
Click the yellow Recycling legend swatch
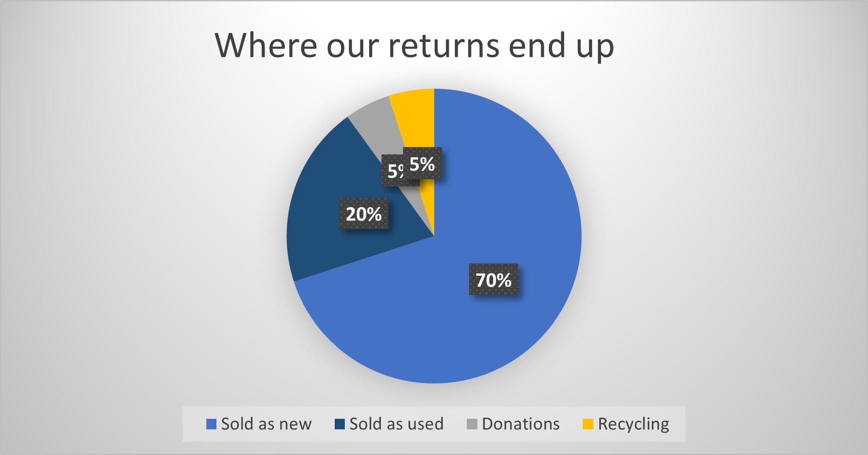click(588, 424)
